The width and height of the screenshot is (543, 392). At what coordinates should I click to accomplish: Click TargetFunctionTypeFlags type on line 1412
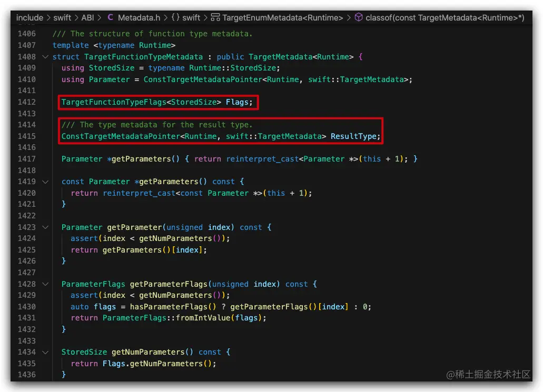click(114, 102)
